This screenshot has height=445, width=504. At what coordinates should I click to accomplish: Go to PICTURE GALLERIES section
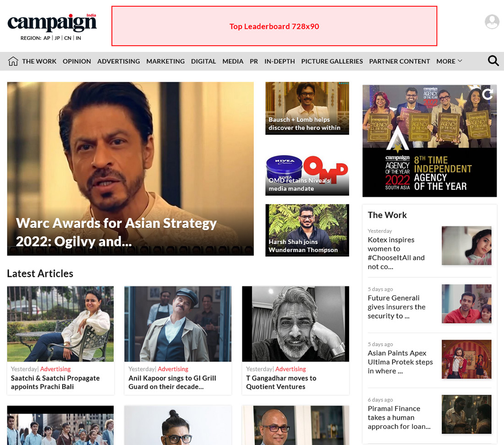tap(332, 61)
